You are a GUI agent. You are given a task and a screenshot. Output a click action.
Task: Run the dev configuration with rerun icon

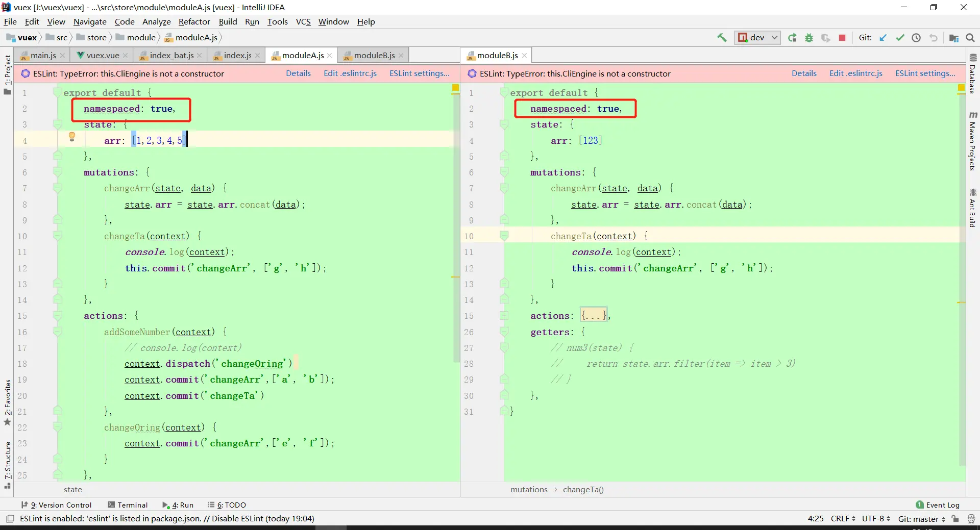[792, 38]
